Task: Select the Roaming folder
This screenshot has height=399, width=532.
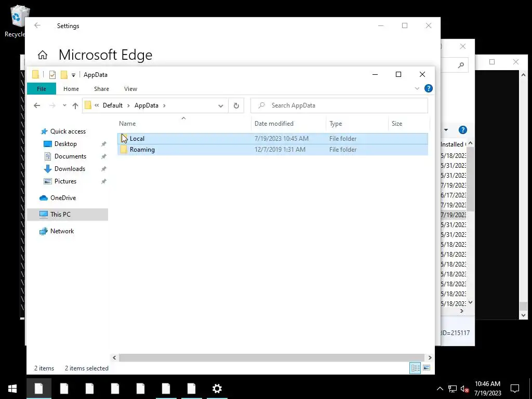Action: [272, 150]
